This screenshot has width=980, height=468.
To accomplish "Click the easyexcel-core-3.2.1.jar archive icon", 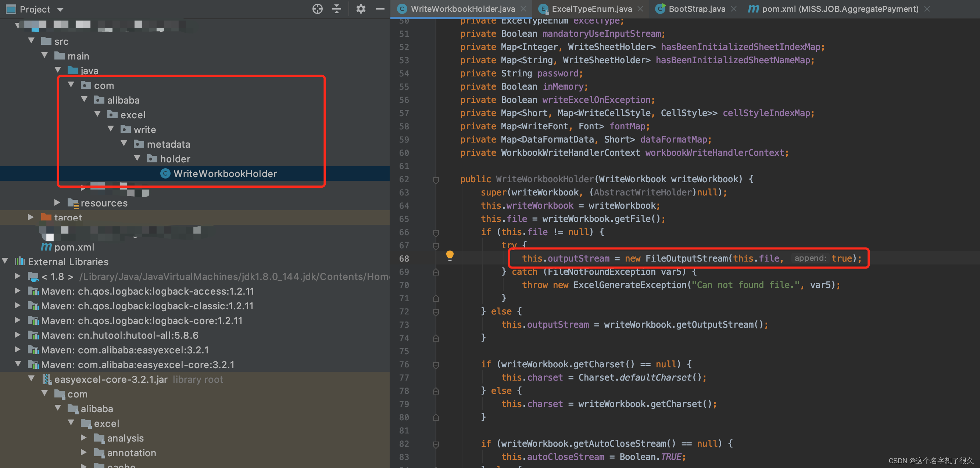I will coord(47,379).
